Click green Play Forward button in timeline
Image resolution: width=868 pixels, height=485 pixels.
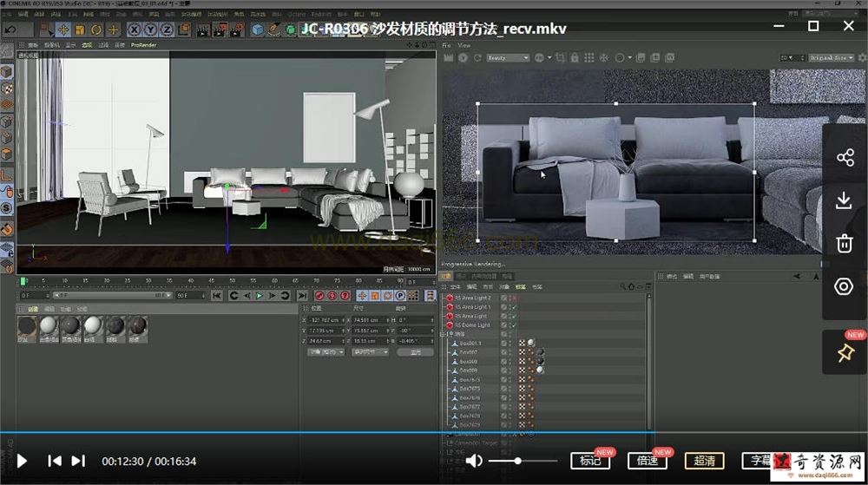coord(259,296)
